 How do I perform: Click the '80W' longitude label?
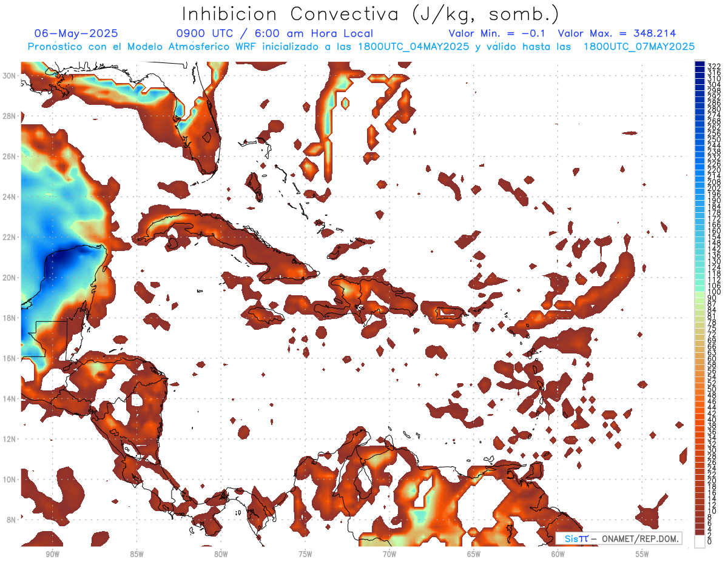[221, 554]
